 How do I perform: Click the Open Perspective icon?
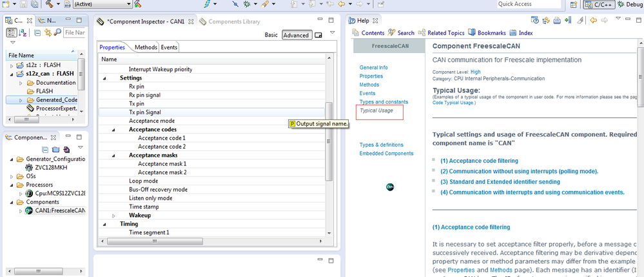click(574, 4)
